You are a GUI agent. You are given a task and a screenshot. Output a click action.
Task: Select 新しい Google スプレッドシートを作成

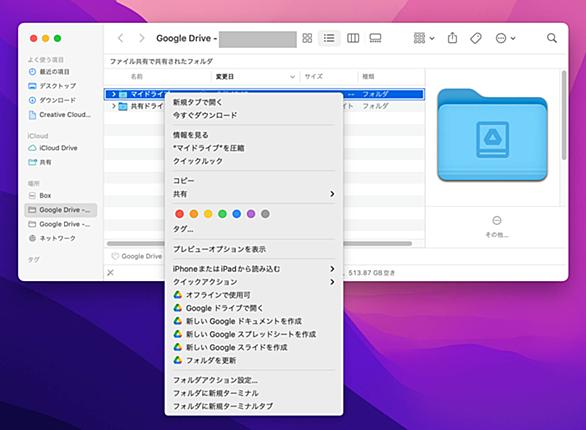coord(253,334)
